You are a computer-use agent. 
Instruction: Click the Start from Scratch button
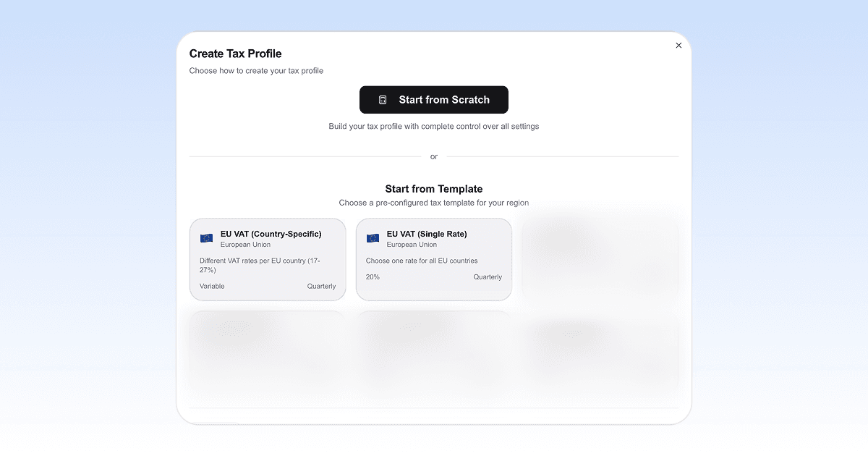tap(433, 99)
